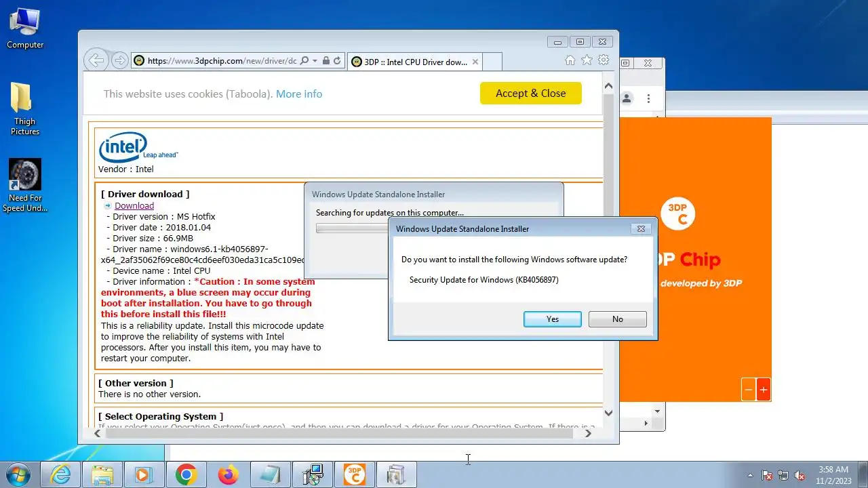Click the Intel logo on the page
868x488 pixels.
138,146
